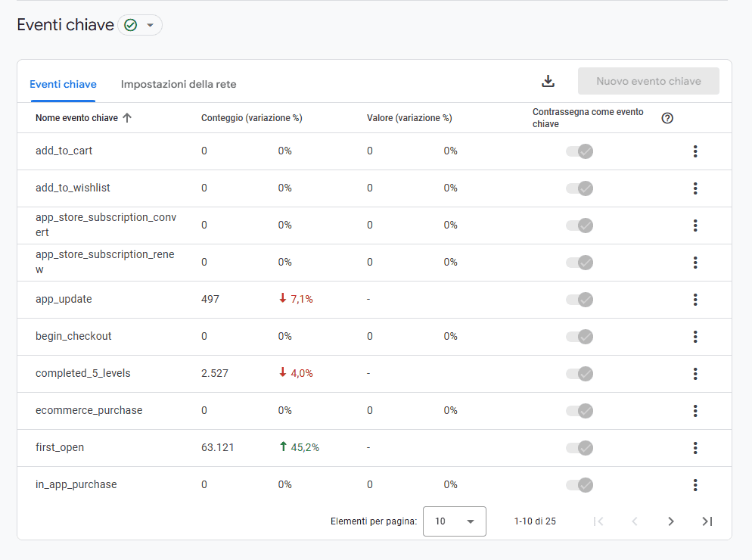
Task: Expand the Eventi chiave status dropdown arrow
Action: pyautogui.click(x=150, y=25)
